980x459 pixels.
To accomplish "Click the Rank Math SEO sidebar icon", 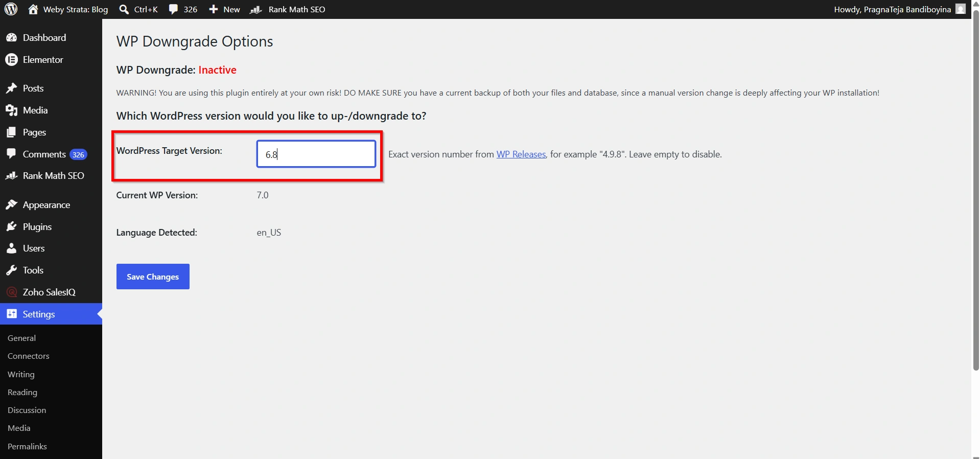I will click(x=11, y=176).
